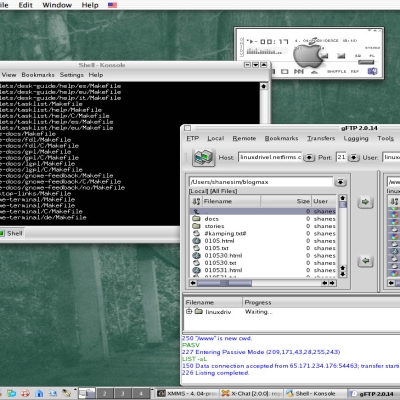
Task: Click the XMMS volume slider
Action: (x=324, y=55)
